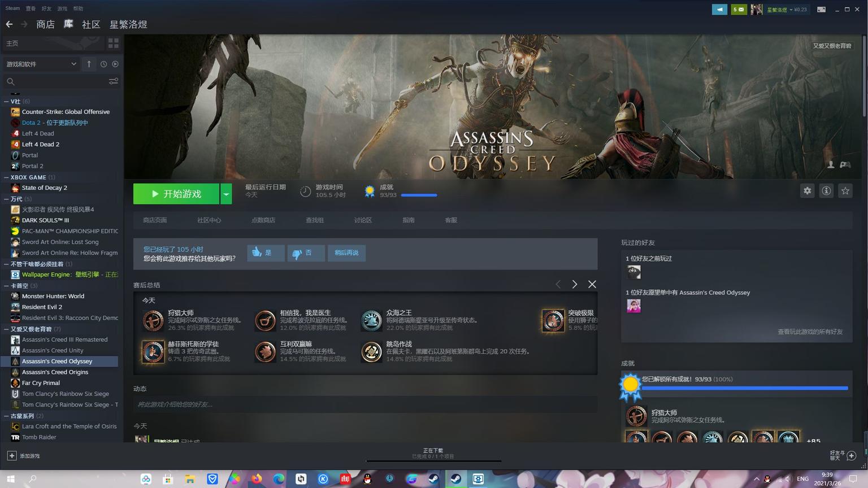
Task: Click the recent activity clock icon
Action: (x=103, y=64)
